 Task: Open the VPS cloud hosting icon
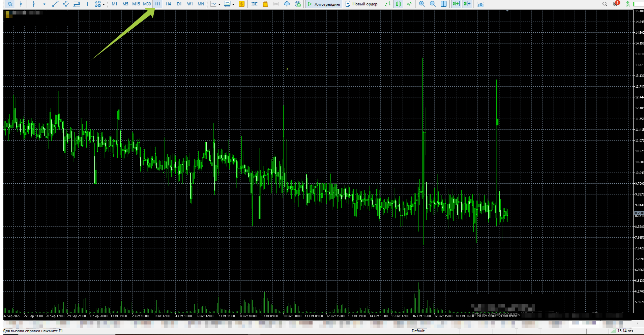(x=287, y=4)
